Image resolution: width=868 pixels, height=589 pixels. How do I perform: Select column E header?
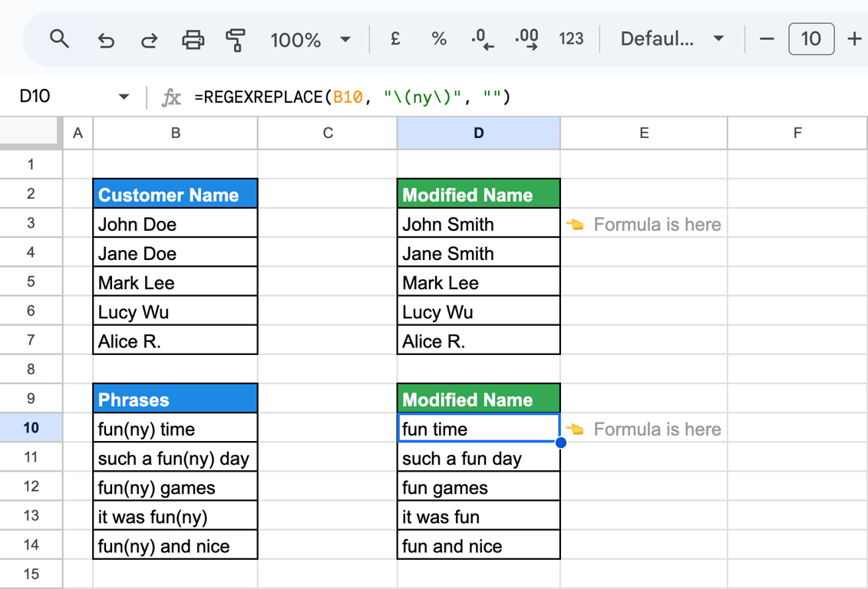644,133
